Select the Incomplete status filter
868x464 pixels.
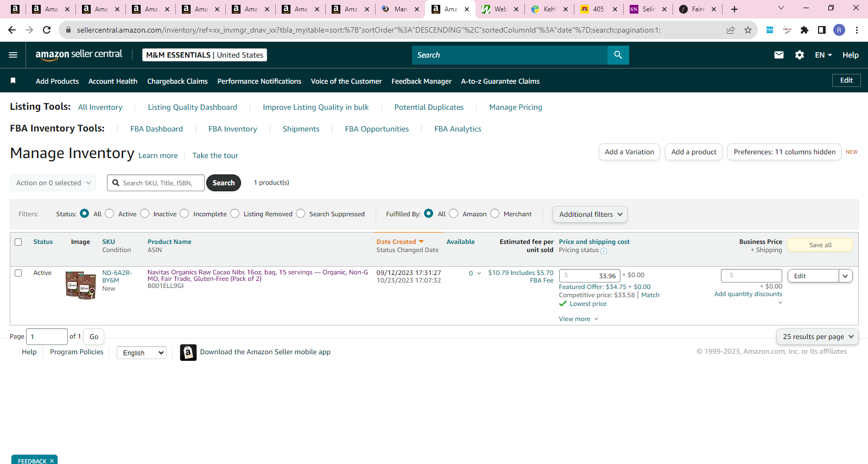[x=185, y=214]
